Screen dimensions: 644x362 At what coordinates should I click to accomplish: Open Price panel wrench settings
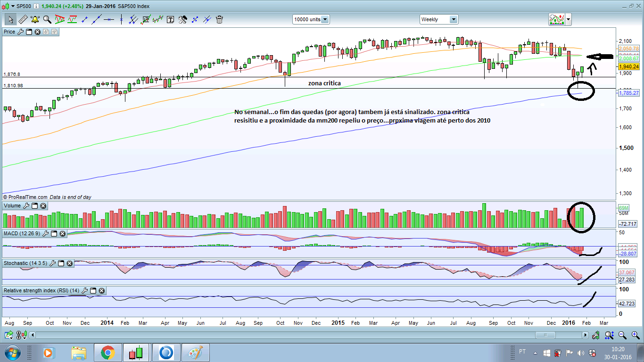pos(20,32)
